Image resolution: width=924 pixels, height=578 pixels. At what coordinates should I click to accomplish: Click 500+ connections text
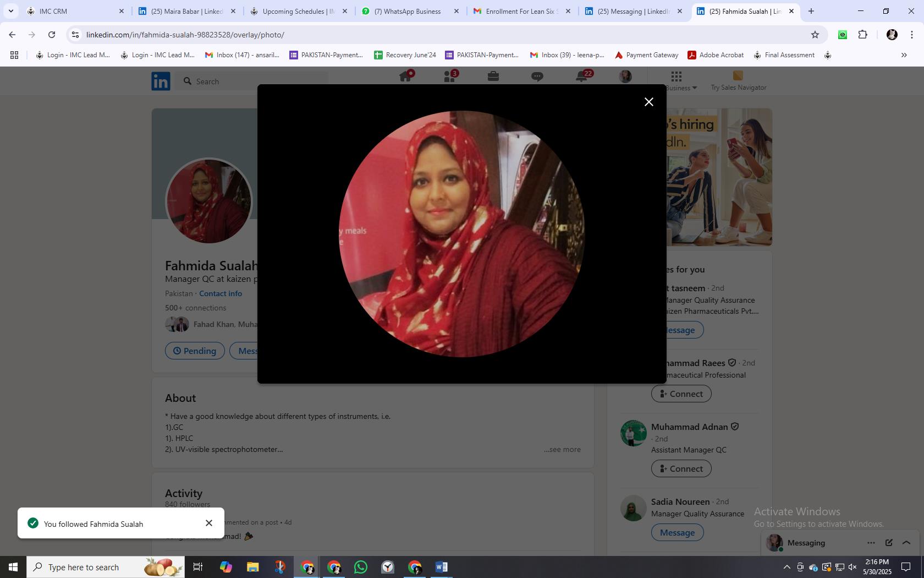[195, 308]
